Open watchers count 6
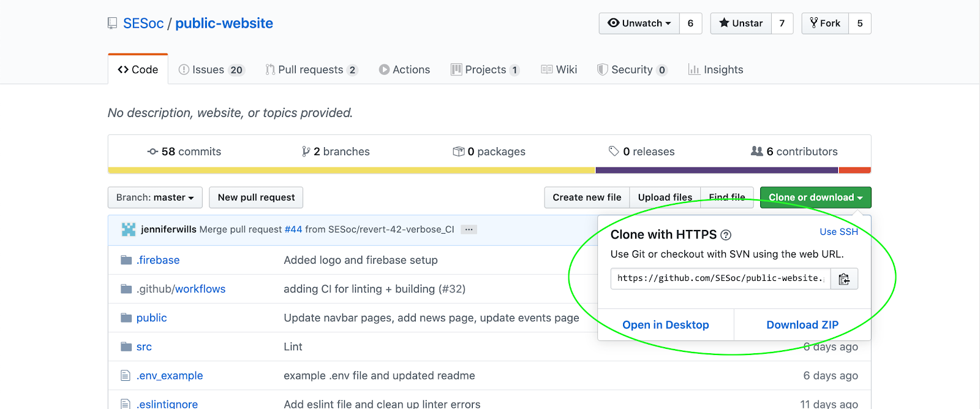The width and height of the screenshot is (980, 409). click(x=690, y=23)
